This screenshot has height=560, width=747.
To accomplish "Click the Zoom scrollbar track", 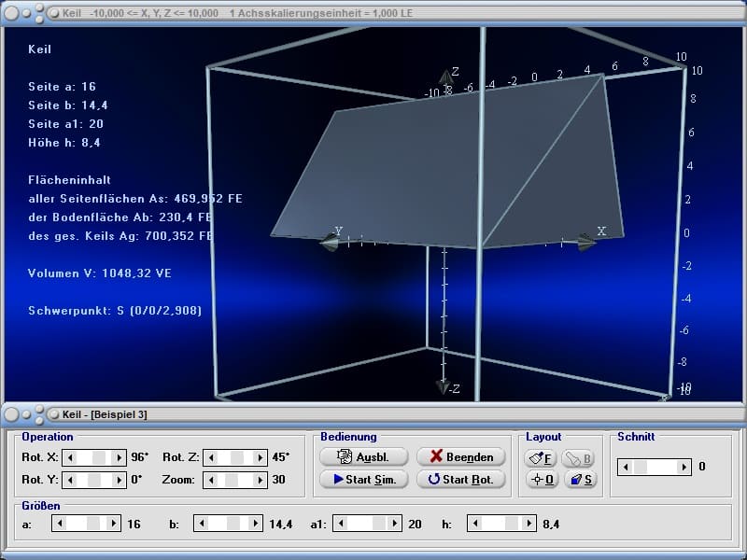I will pyautogui.click(x=235, y=480).
